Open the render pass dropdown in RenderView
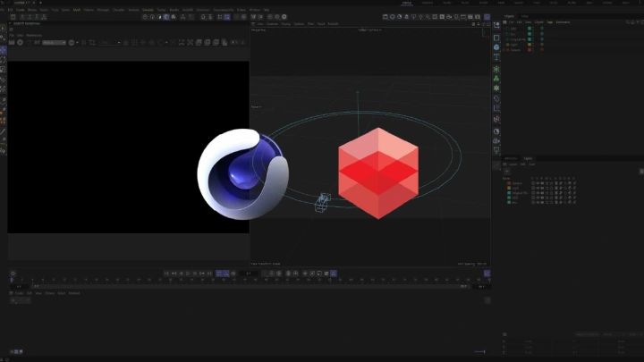The width and height of the screenshot is (644, 362). (49, 42)
